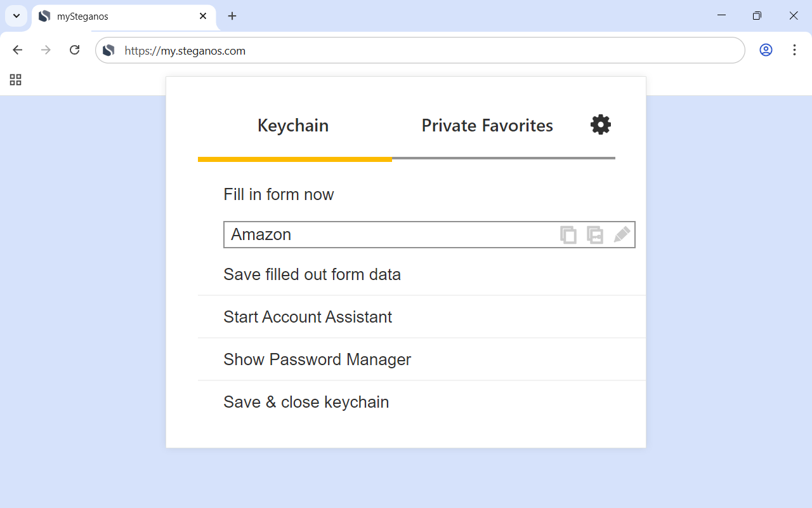Start the Account Assistant

click(x=308, y=317)
